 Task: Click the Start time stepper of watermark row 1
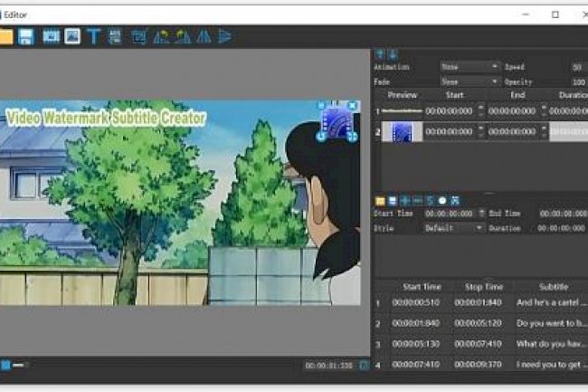point(480,110)
